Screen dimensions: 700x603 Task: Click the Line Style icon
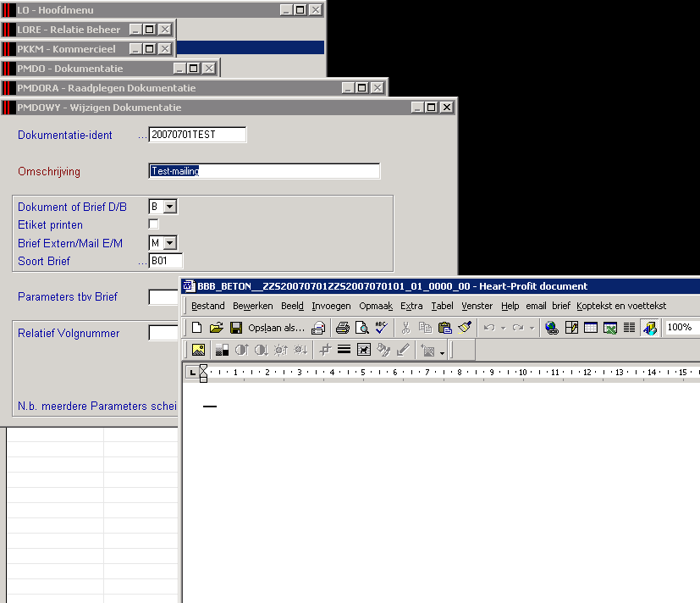pyautogui.click(x=344, y=350)
